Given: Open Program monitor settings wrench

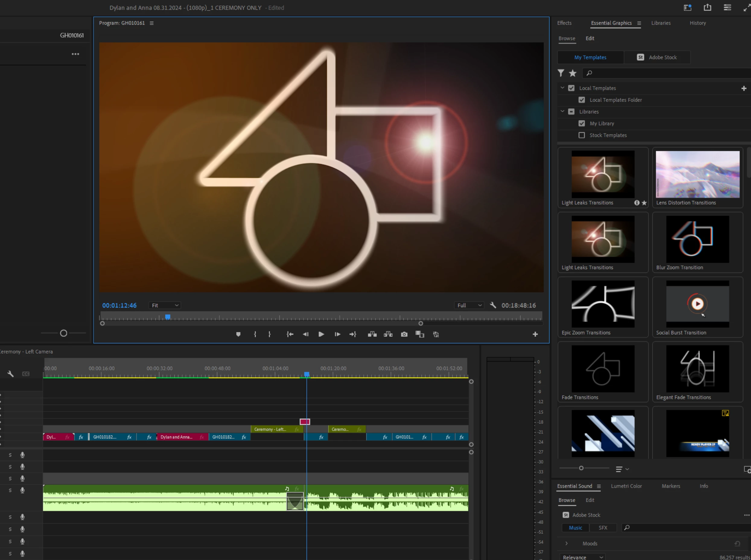Looking at the screenshot, I should [x=493, y=305].
